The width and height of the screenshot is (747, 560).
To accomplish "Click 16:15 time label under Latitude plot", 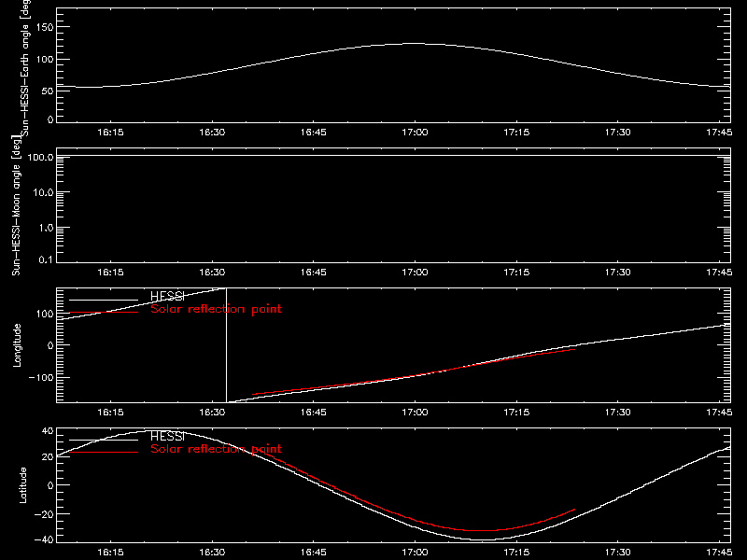I will coord(110,552).
